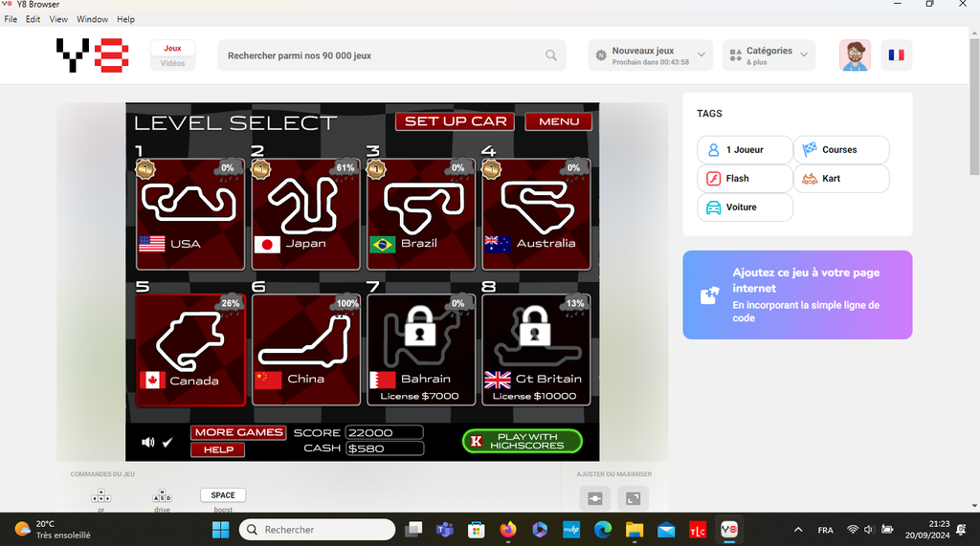980x546 pixels.
Task: Open the user avatar profile
Action: [x=855, y=55]
